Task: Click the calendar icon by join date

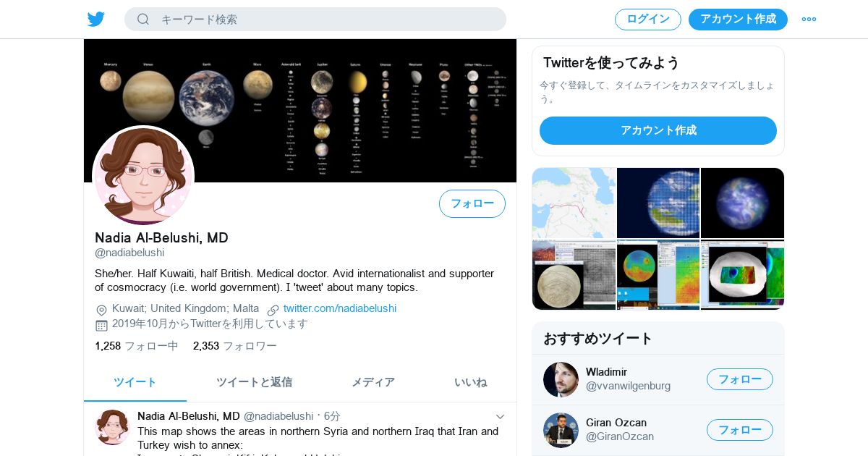Action: coord(101,325)
